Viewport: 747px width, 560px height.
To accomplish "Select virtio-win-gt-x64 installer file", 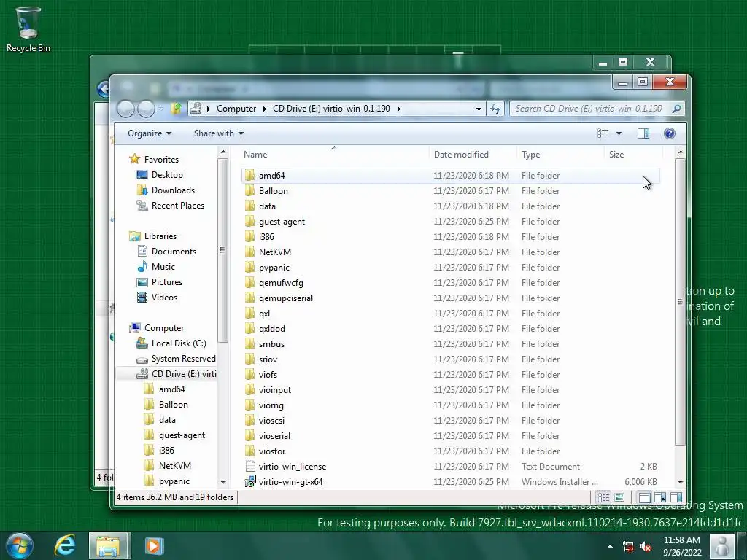I will pos(450,482).
